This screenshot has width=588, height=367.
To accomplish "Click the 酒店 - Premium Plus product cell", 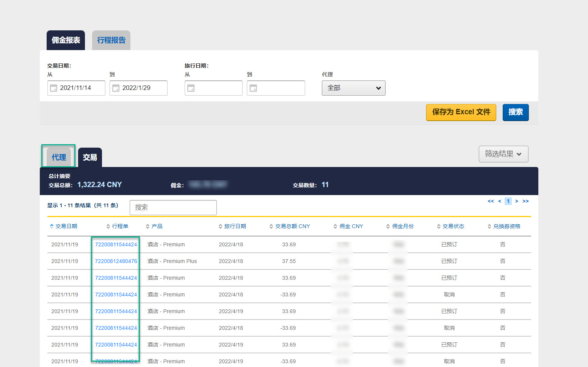I will point(172,261).
